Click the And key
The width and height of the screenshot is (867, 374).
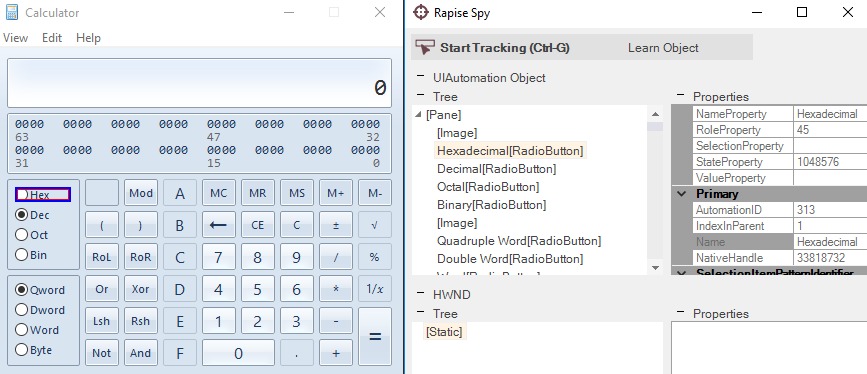[x=140, y=352]
